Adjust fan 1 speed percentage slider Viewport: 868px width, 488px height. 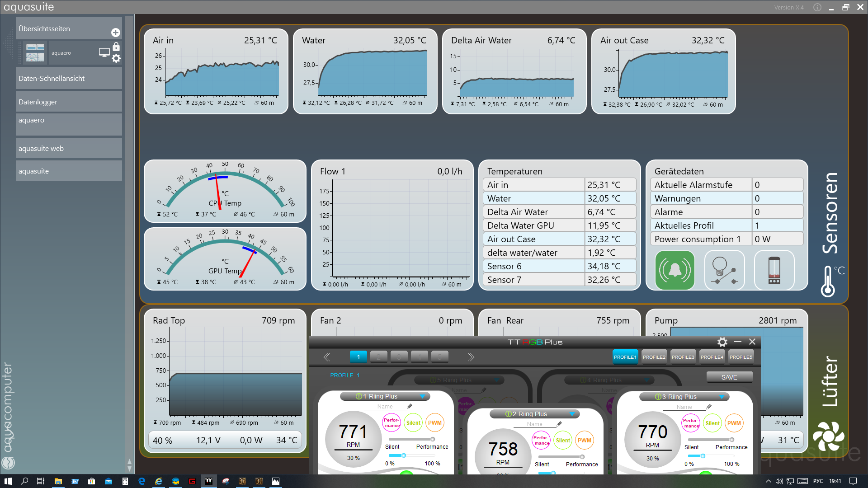403,455
